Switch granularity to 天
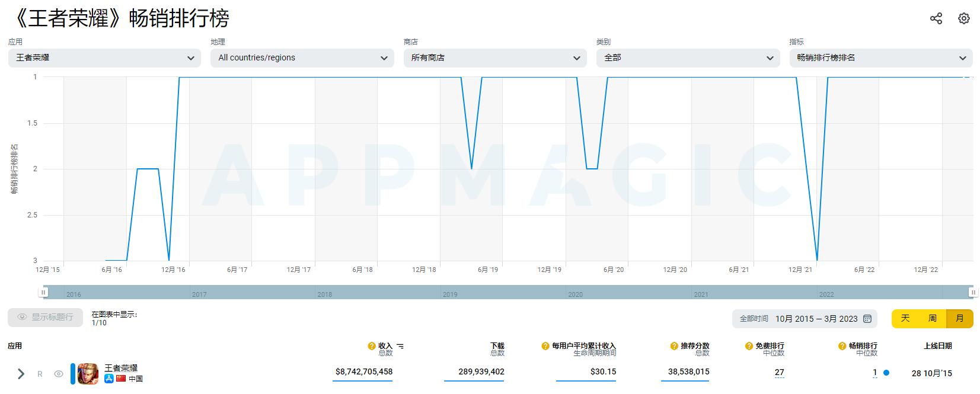The height and width of the screenshot is (394, 980). (x=905, y=319)
